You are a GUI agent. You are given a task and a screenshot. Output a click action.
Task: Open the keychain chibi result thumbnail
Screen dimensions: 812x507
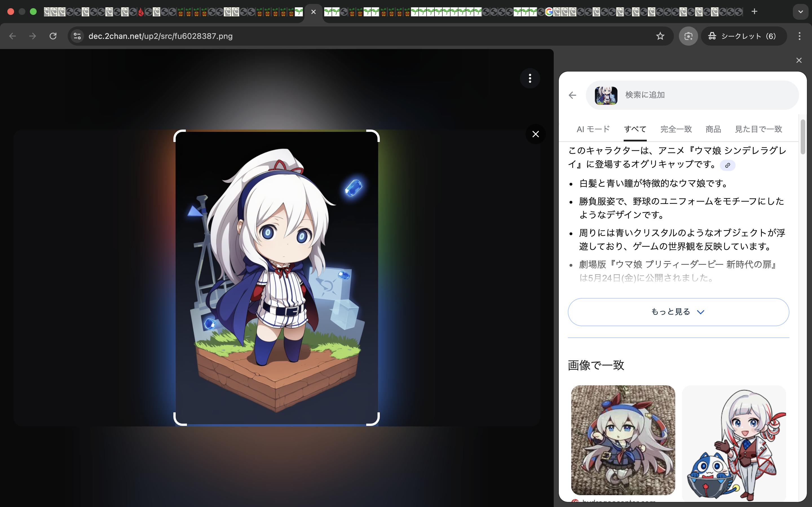[x=623, y=440]
